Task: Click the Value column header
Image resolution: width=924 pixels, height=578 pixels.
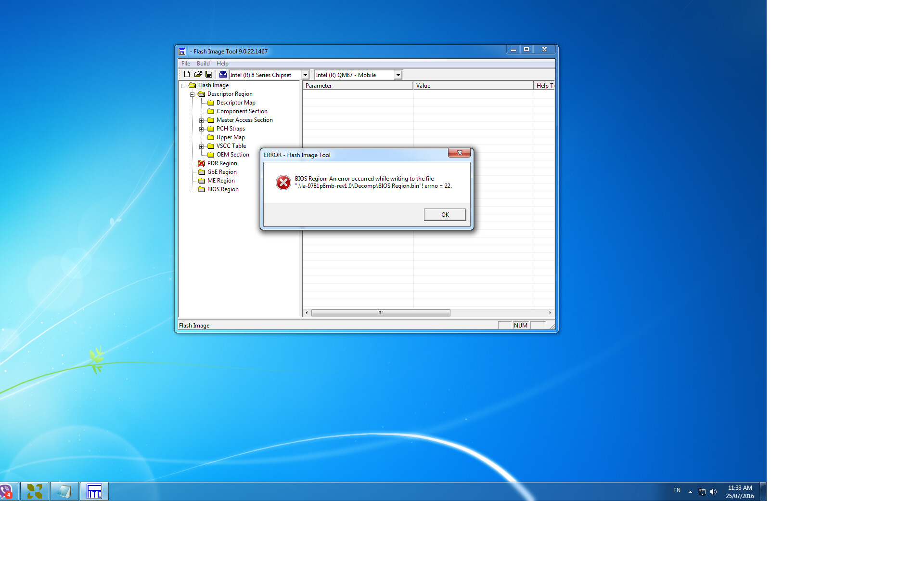Action: point(473,86)
